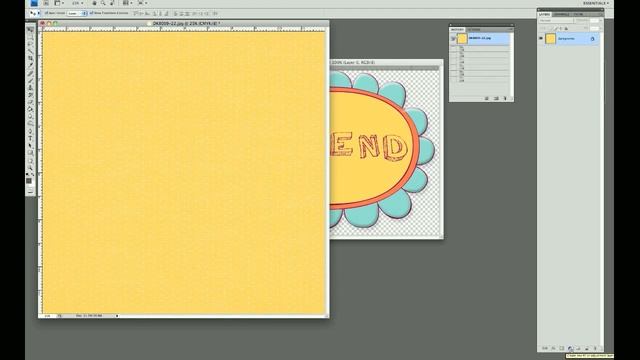Select the Zoom tool in toolbox
The width and height of the screenshot is (640, 360).
point(31,168)
